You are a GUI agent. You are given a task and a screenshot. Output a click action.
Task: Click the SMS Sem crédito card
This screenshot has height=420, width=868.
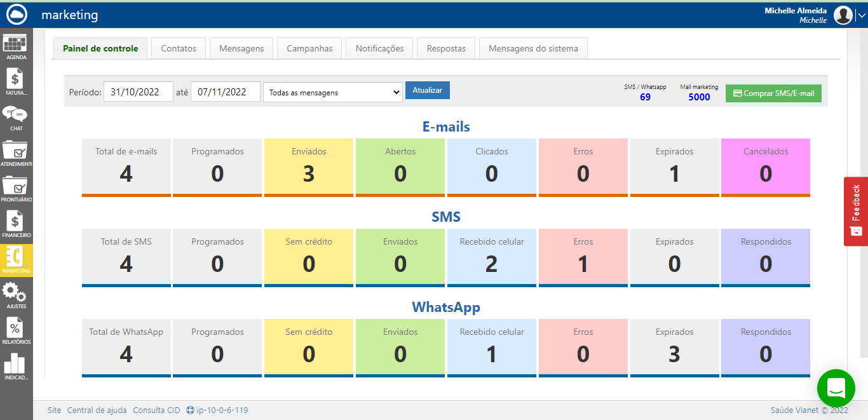[x=309, y=258]
